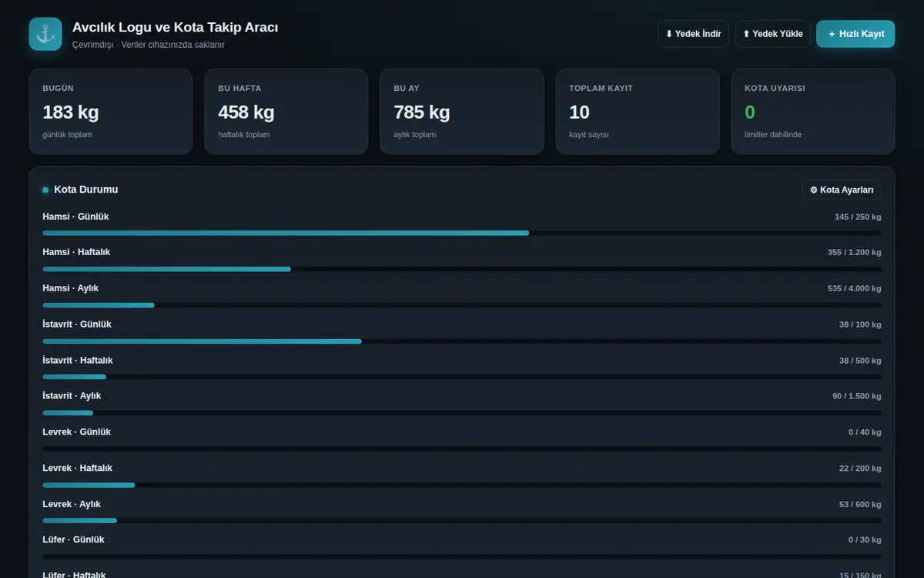The image size is (924, 578).
Task: Select the TOPLAM KAYIT card
Action: (x=638, y=112)
